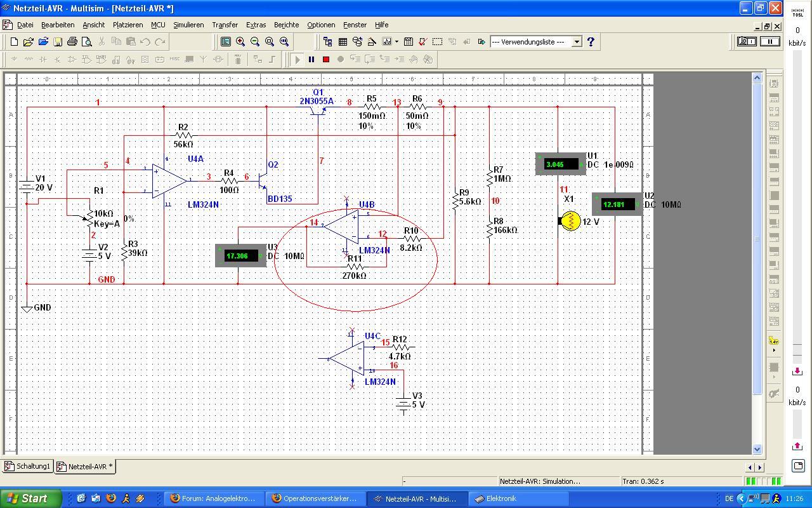Create a new design file
812x508 pixels.
click(14, 42)
